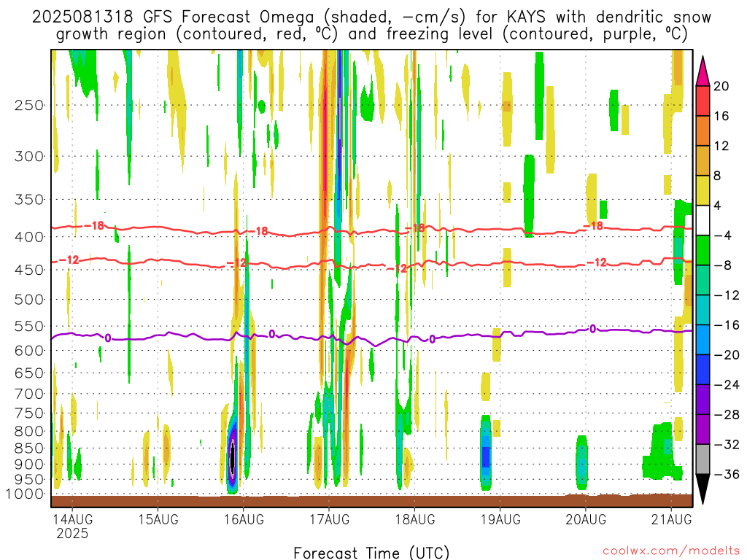Pick the colorbar value label -20
747x560 pixels.
[727, 355]
